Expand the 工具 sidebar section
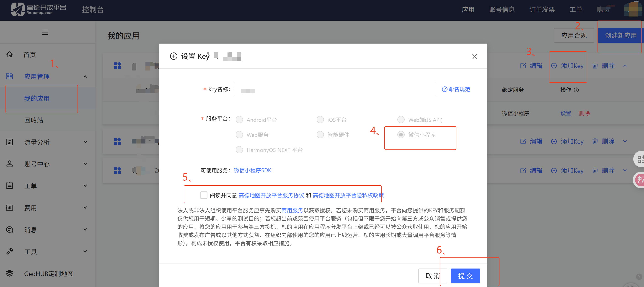The width and height of the screenshot is (644, 287). (85, 251)
